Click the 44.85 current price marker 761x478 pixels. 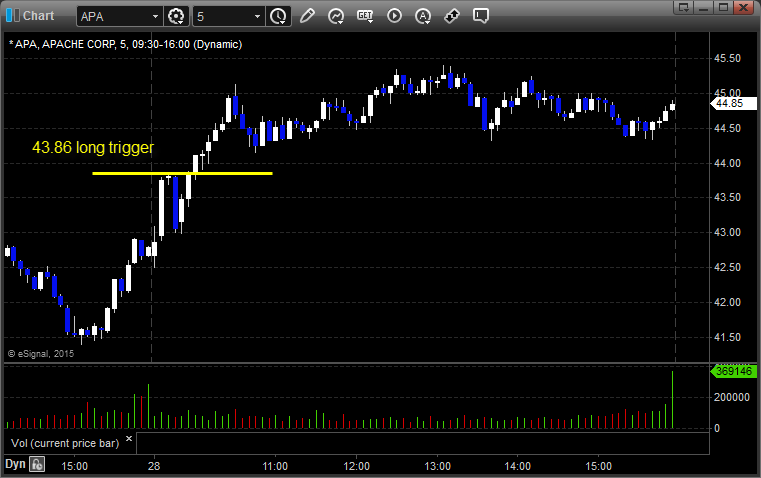click(x=733, y=103)
